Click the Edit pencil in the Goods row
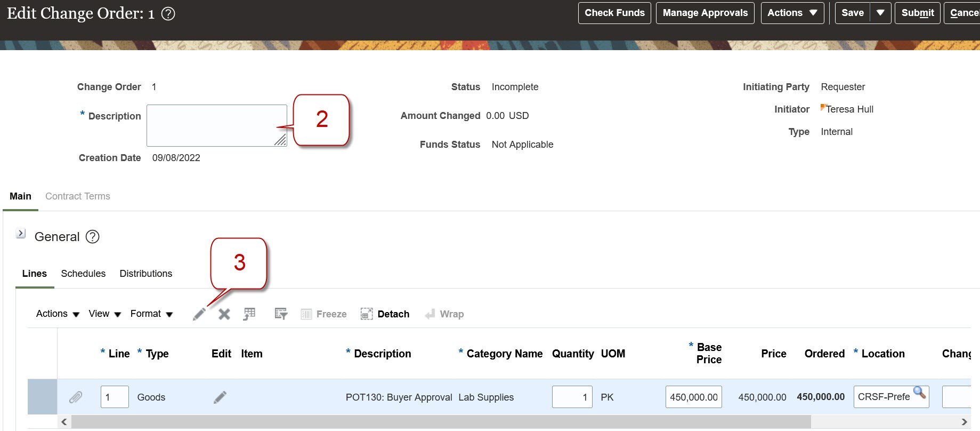Image resolution: width=980 pixels, height=431 pixels. coord(220,397)
